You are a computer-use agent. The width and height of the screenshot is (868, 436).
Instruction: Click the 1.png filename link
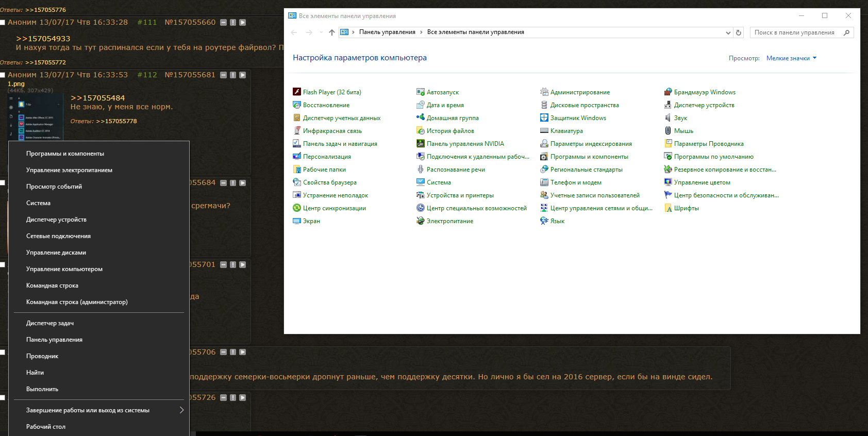pyautogui.click(x=16, y=83)
